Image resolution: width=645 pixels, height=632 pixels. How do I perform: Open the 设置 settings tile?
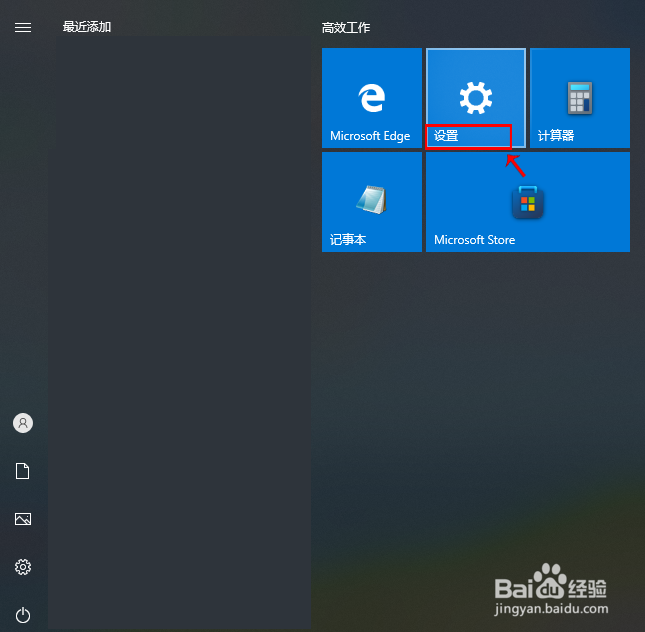[476, 98]
